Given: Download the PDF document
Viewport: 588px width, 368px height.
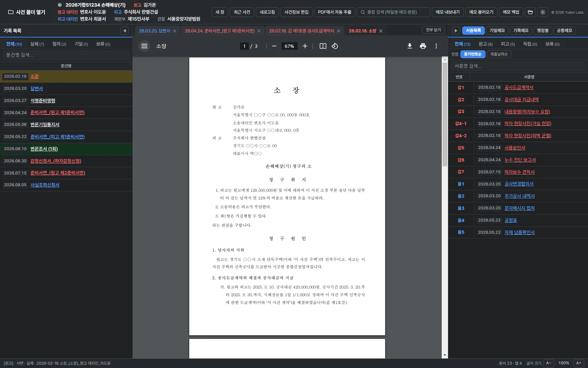Looking at the screenshot, I should click(x=410, y=46).
